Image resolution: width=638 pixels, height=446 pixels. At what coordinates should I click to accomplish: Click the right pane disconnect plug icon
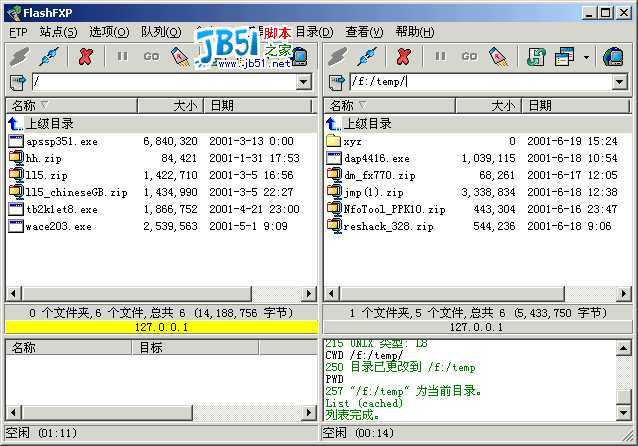coord(367,57)
